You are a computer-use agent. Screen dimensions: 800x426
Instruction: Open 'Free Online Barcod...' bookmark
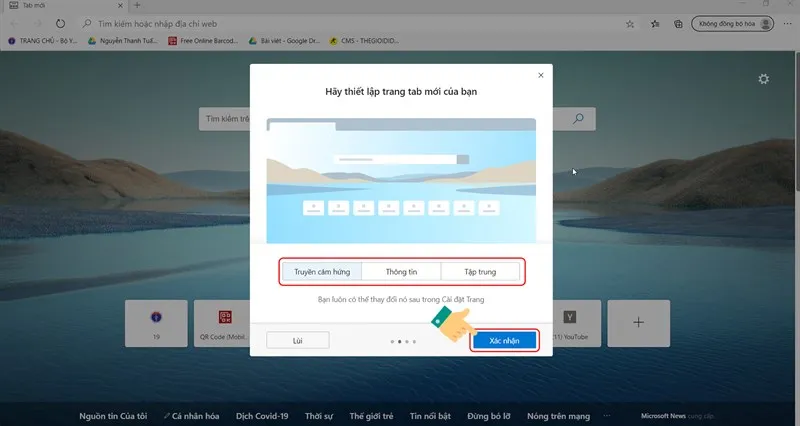coord(203,41)
